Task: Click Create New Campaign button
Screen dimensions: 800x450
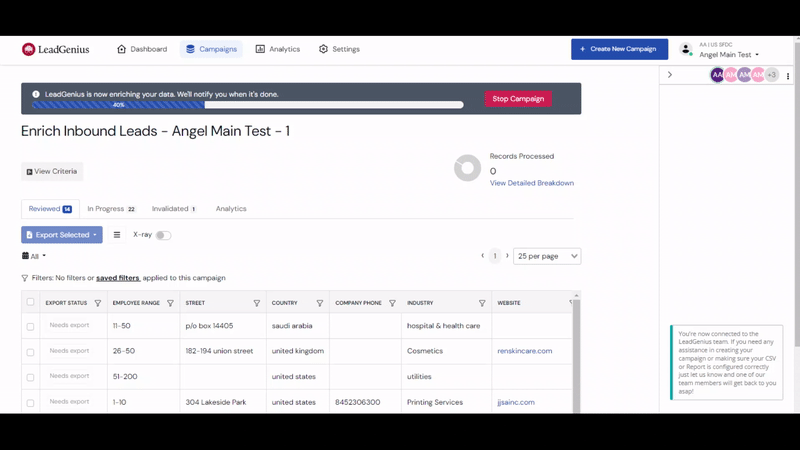Action: (619, 49)
